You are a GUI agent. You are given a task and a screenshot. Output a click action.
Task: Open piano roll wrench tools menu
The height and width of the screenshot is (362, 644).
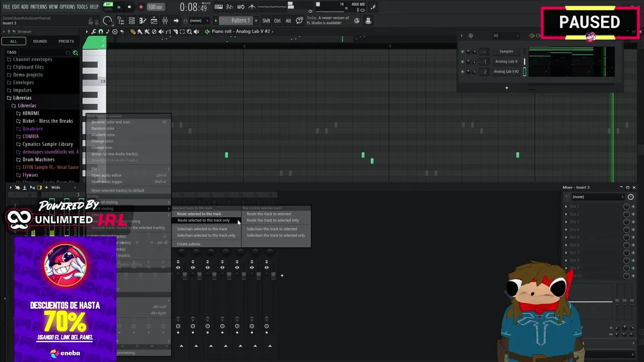94,32
